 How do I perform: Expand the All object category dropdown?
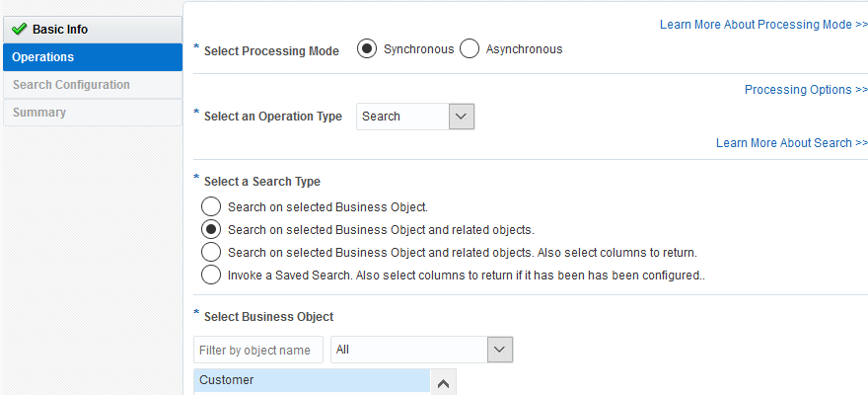point(421,350)
